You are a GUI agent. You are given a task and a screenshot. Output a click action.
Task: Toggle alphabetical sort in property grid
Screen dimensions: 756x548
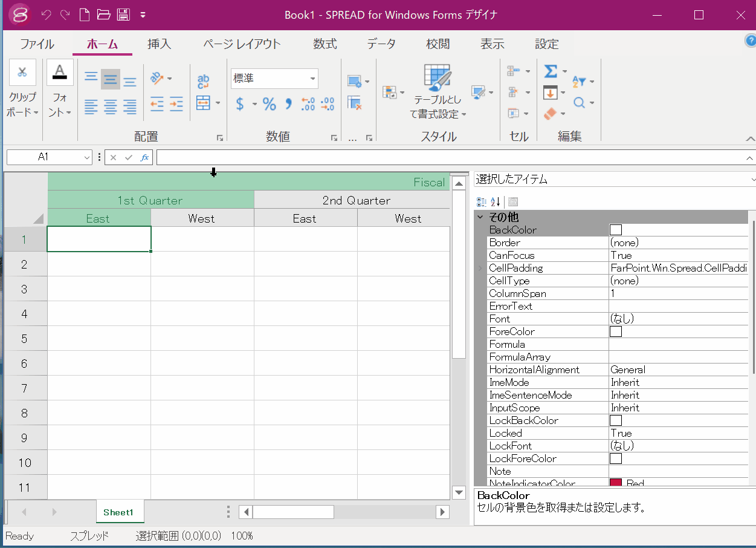tap(496, 202)
